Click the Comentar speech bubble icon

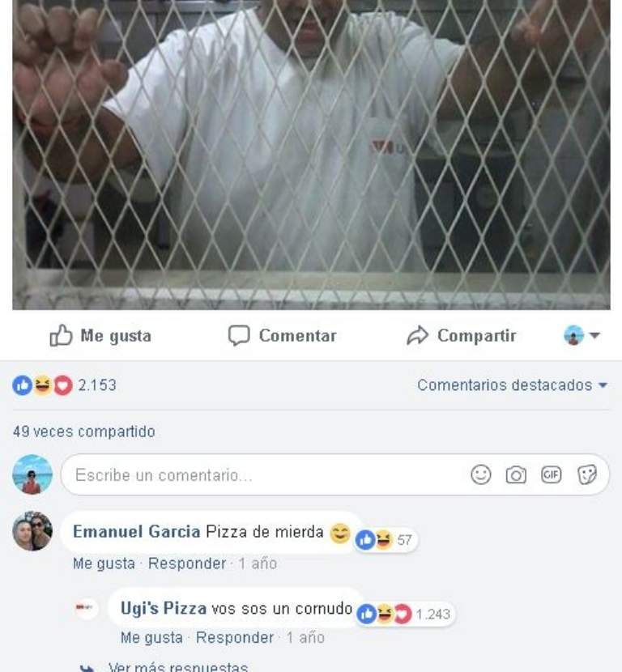point(239,335)
